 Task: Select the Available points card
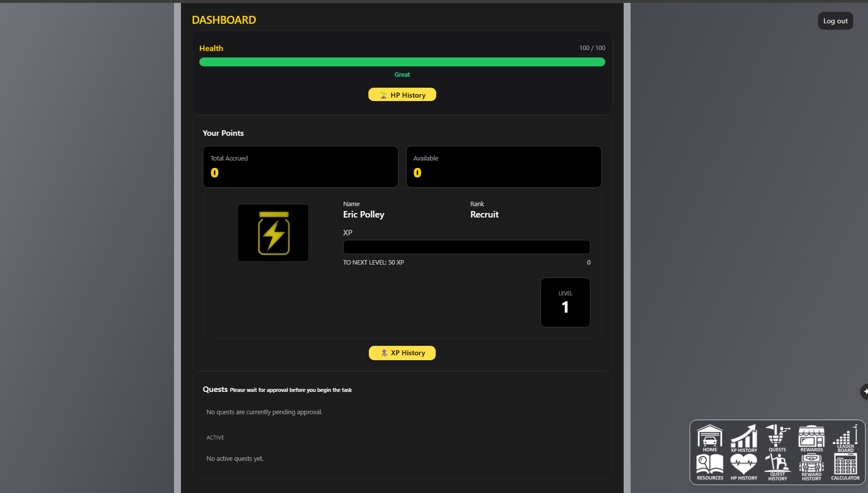(x=504, y=166)
